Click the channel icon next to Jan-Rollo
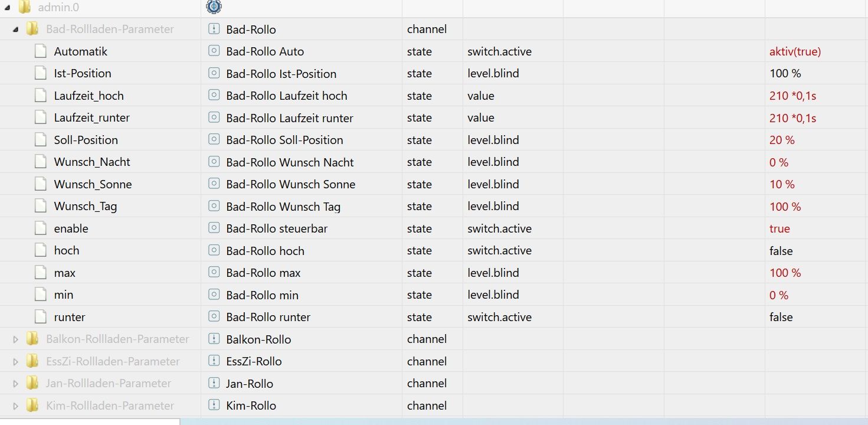 coord(214,383)
